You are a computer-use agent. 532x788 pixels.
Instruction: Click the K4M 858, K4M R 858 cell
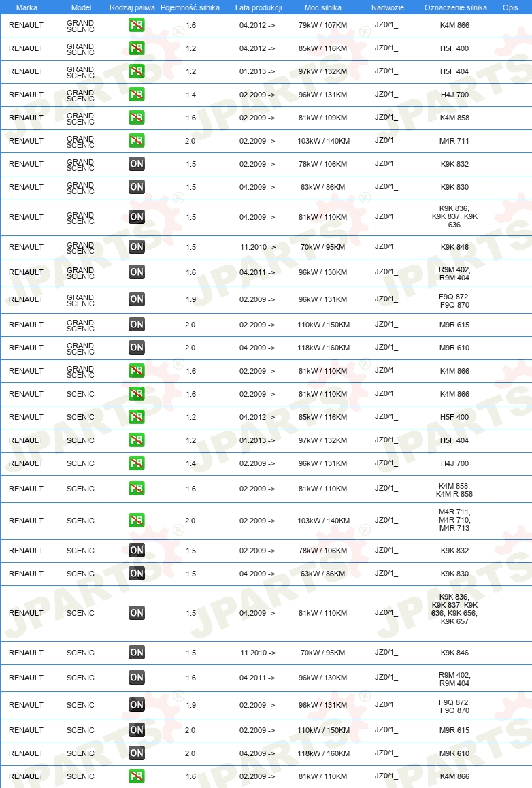[454, 490]
